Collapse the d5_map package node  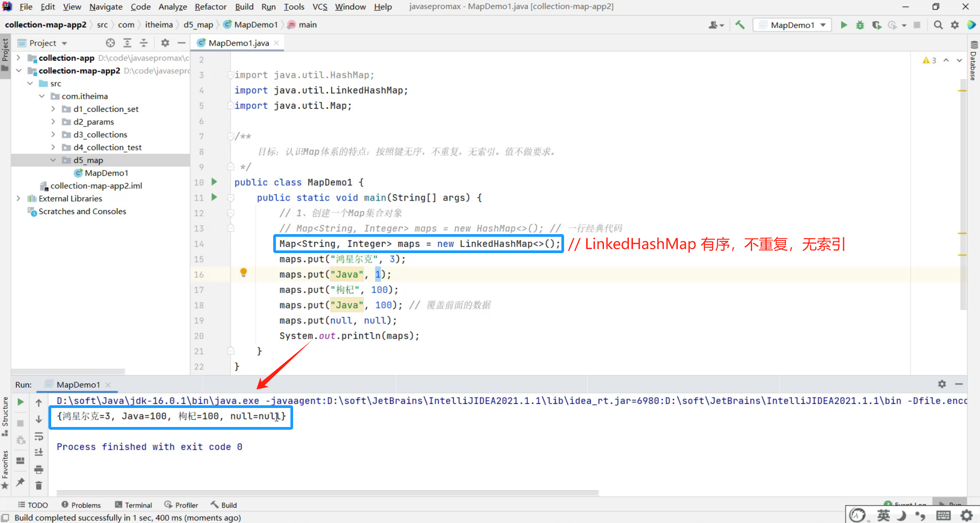point(53,160)
